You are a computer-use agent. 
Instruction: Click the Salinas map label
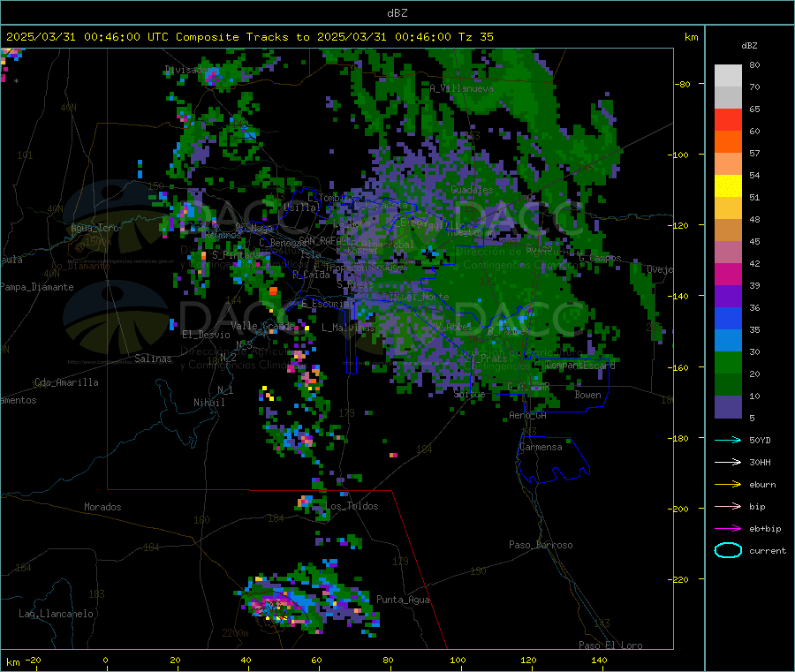pyautogui.click(x=153, y=359)
